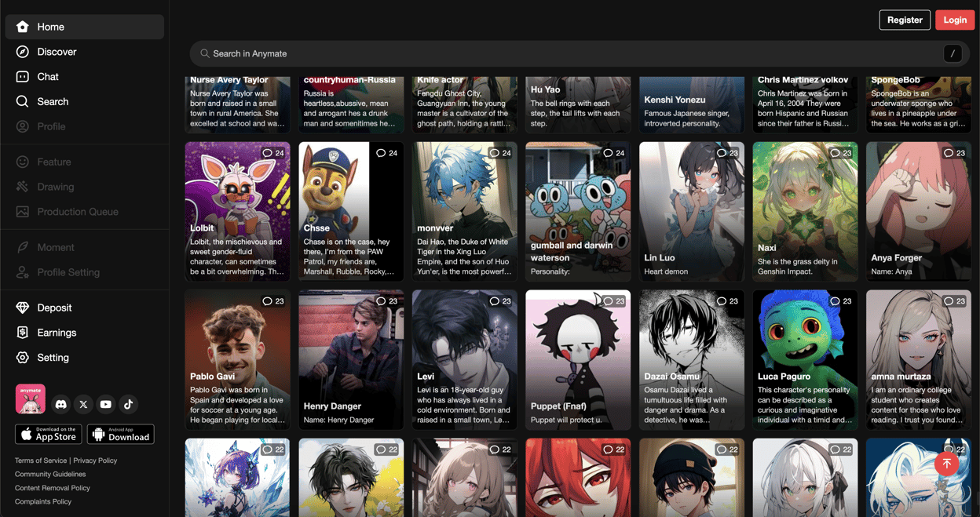The image size is (980, 517).
Task: Go to the Chat section
Action: 48,77
